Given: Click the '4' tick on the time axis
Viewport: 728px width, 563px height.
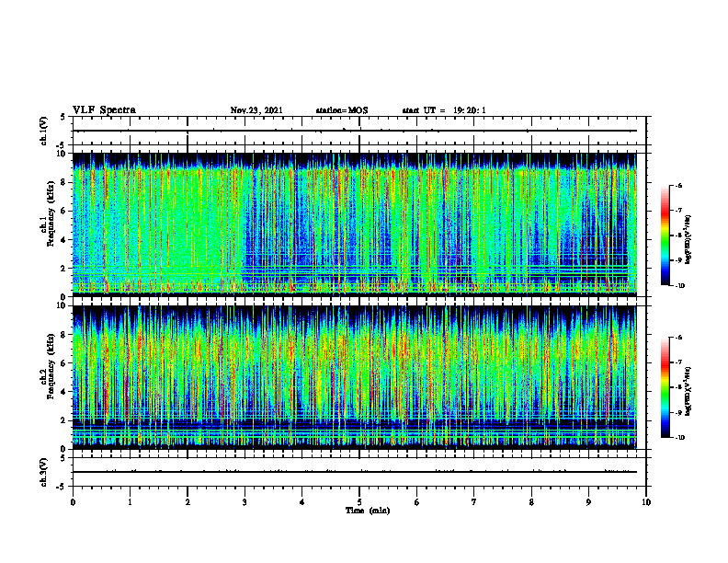Looking at the screenshot, I should pyautogui.click(x=302, y=502).
